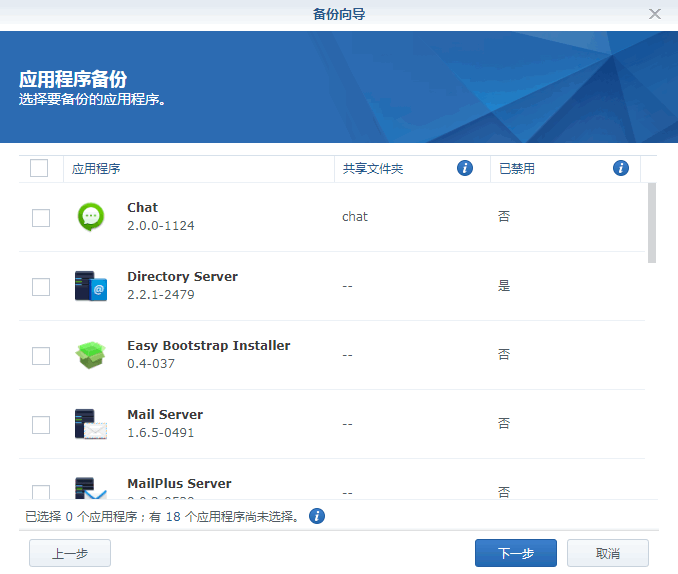The width and height of the screenshot is (678, 574).
Task: Click the disabled column info icon
Action: tap(621, 168)
